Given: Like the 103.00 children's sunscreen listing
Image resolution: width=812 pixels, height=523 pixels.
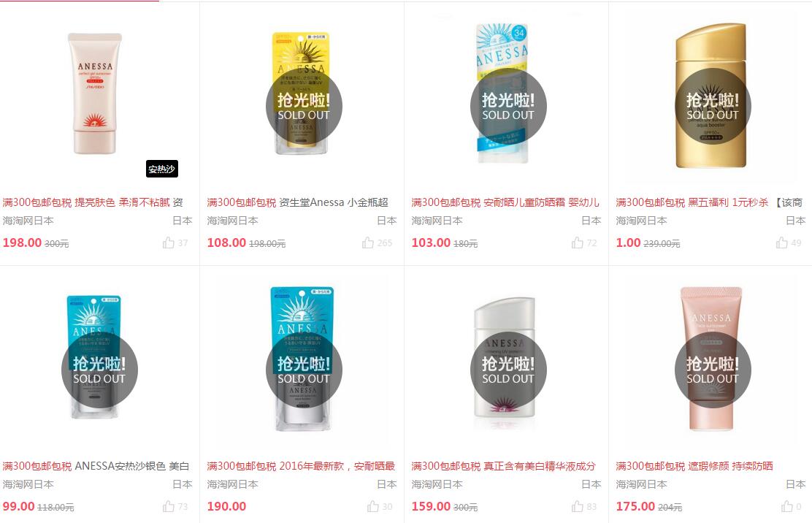Looking at the screenshot, I should tap(578, 243).
